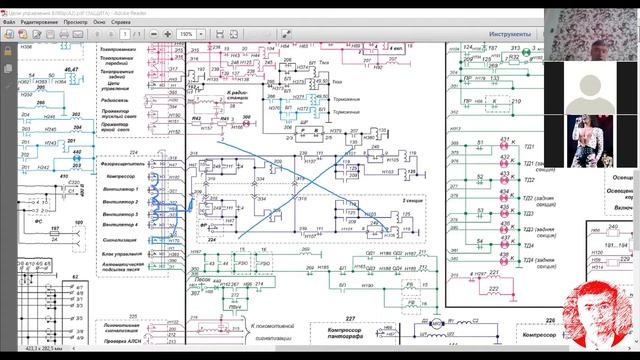This screenshot has height=360, width=640.
Task: Zoom in with the plus button
Action: [x=167, y=34]
